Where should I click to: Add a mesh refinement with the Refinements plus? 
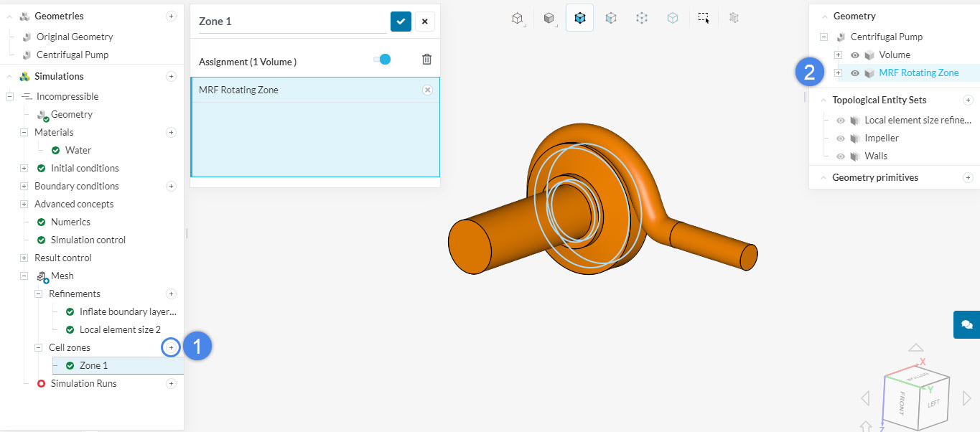[171, 294]
